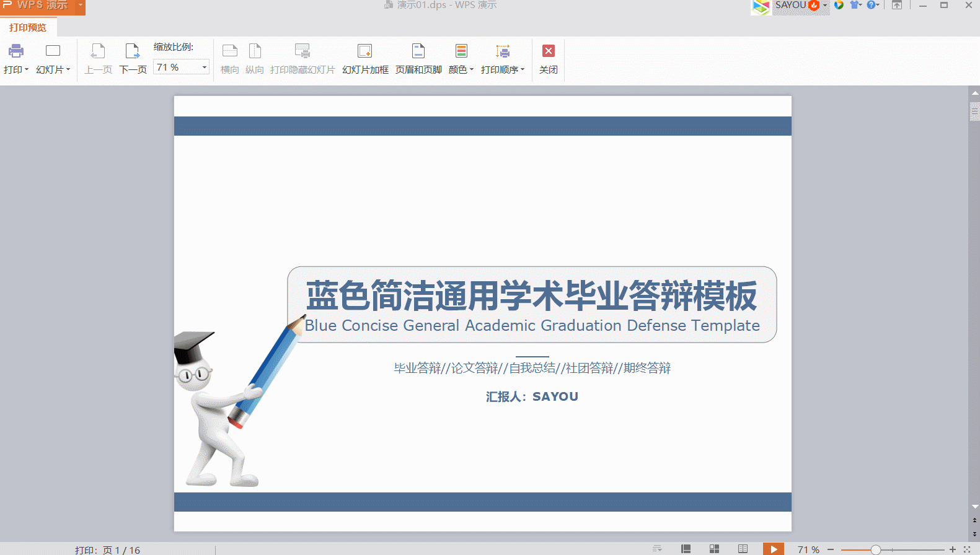Click the 缩放比例: label
This screenshot has height=555, width=980.
coord(174,47)
